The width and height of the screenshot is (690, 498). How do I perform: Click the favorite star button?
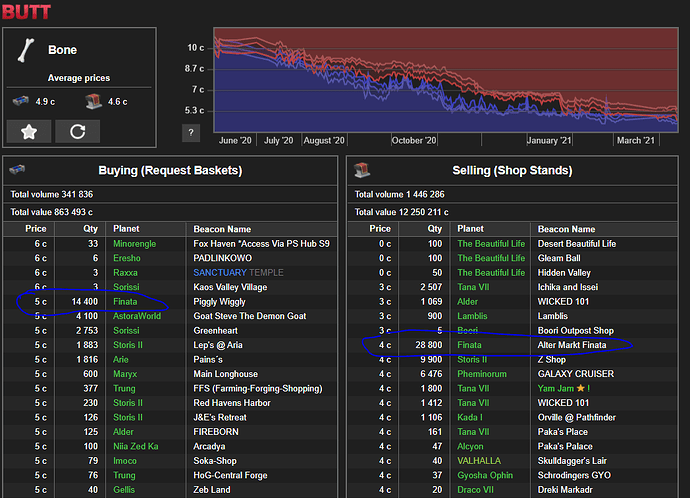pos(29,132)
